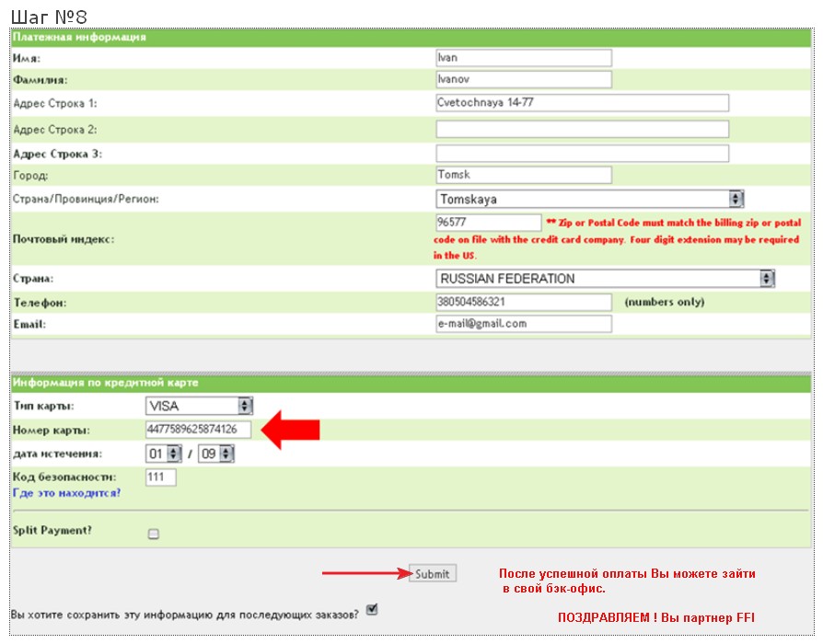The image size is (823, 644).
Task: Click the first name field containing Ivan
Action: [523, 57]
